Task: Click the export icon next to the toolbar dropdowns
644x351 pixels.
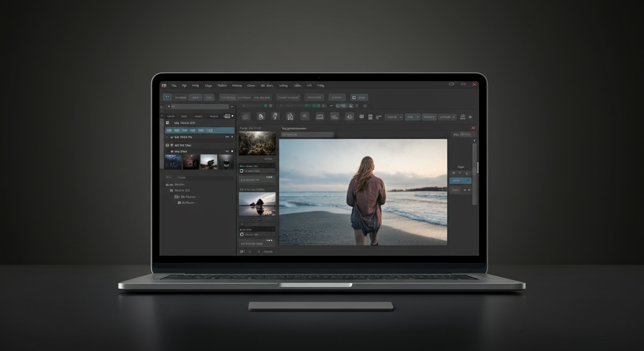Action: point(462,117)
